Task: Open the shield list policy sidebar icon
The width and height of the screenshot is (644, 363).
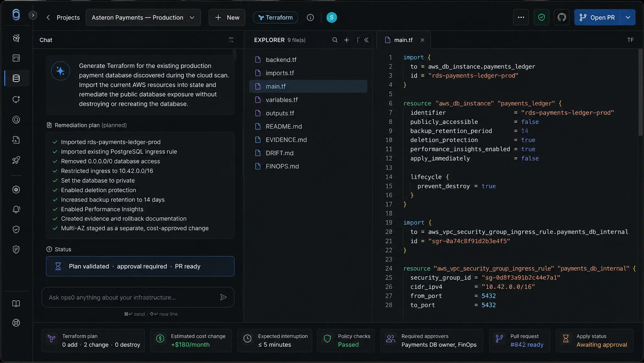Action: [x=16, y=250]
